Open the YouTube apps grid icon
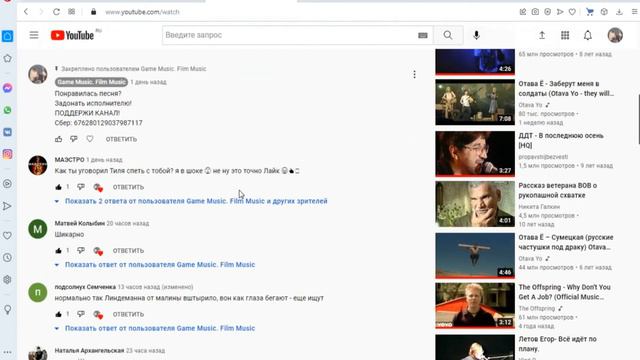The image size is (640, 360). click(x=565, y=36)
